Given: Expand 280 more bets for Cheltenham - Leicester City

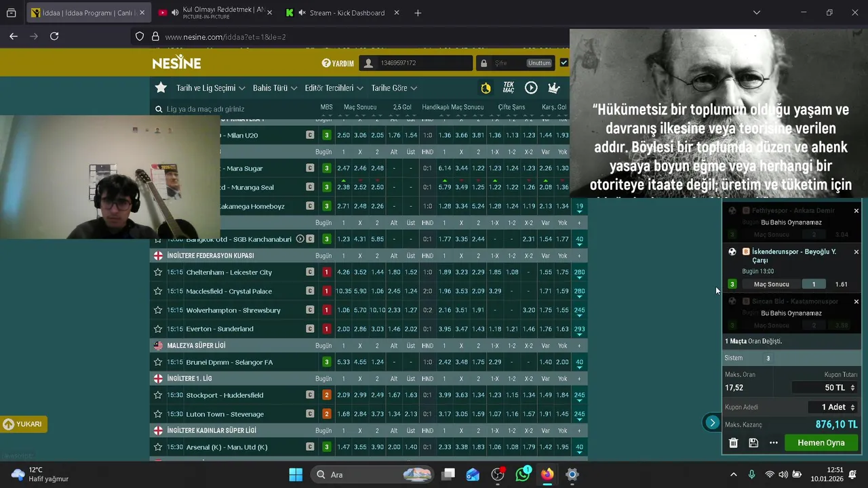Looking at the screenshot, I should pyautogui.click(x=579, y=273).
